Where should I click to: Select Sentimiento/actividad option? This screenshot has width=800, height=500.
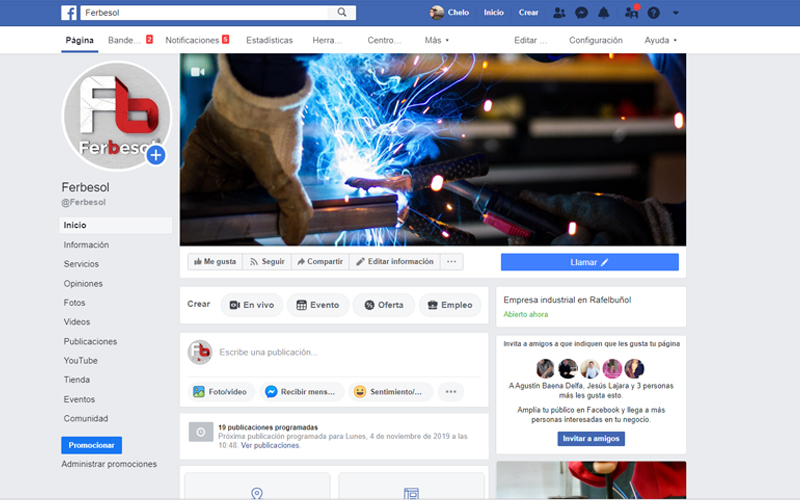(x=390, y=392)
